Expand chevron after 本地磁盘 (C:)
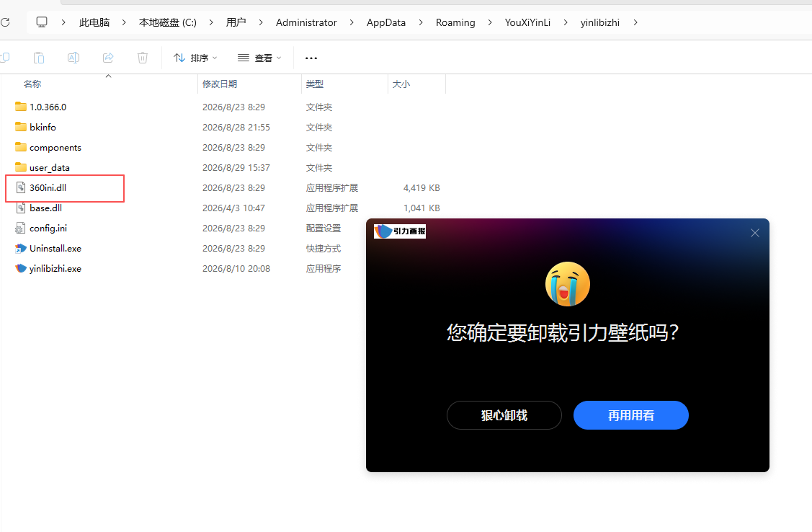This screenshot has height=532, width=812. tap(211, 22)
